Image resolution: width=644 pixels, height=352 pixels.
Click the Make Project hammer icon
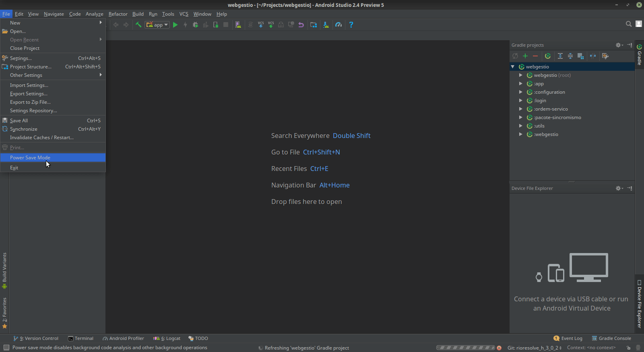tap(138, 25)
